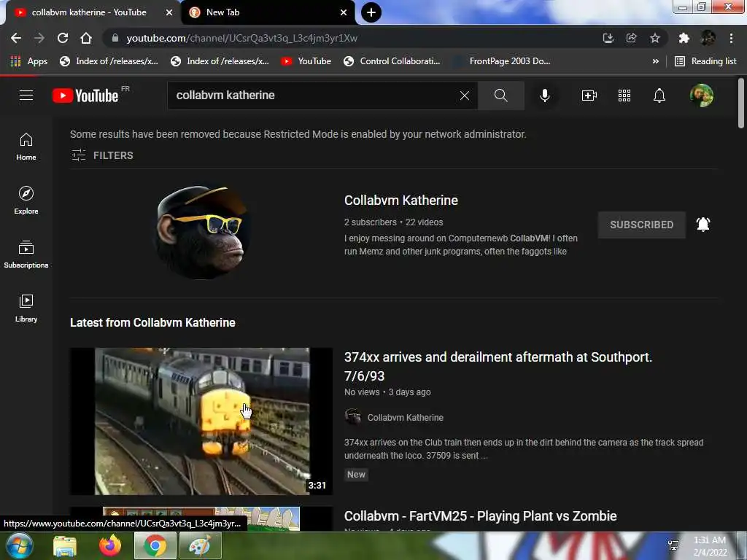Image resolution: width=747 pixels, height=560 pixels.
Task: Go to Home in the YouTube sidebar
Action: coord(26,147)
